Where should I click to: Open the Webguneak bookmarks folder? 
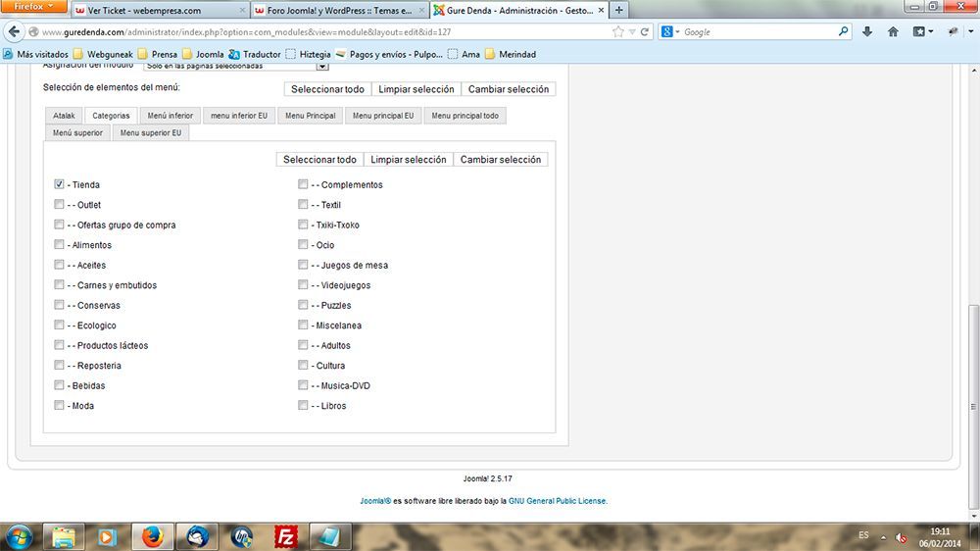pyautogui.click(x=103, y=54)
